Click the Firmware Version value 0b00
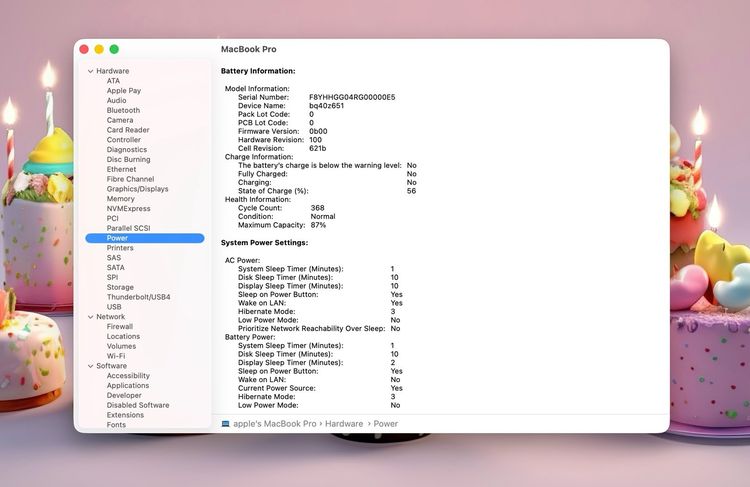Image resolution: width=750 pixels, height=487 pixels. pyautogui.click(x=318, y=131)
